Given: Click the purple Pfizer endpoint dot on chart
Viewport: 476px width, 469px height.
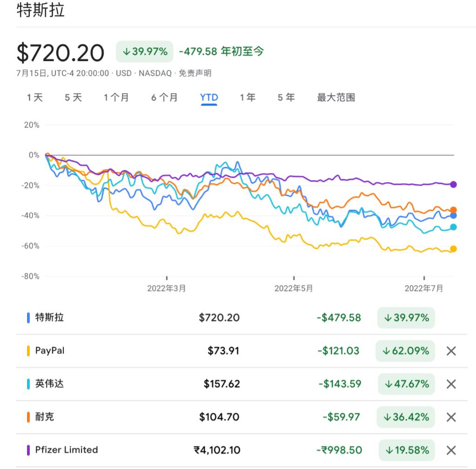Looking at the screenshot, I should (x=453, y=184).
